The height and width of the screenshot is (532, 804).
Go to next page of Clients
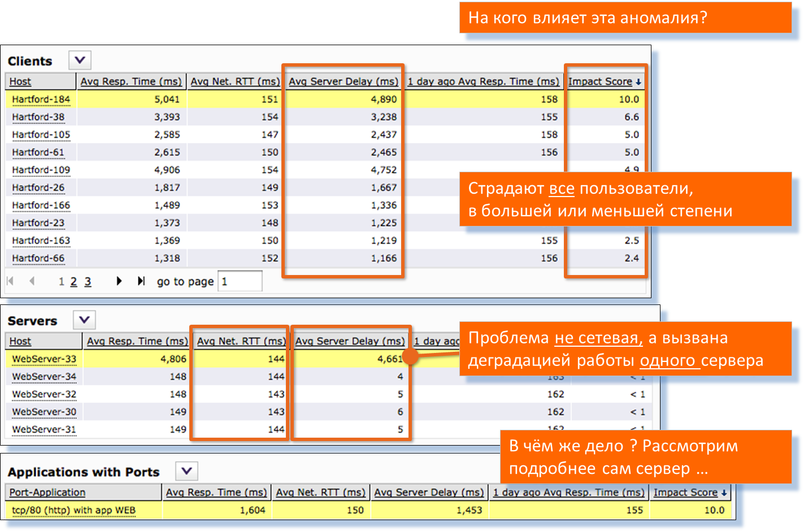(119, 281)
